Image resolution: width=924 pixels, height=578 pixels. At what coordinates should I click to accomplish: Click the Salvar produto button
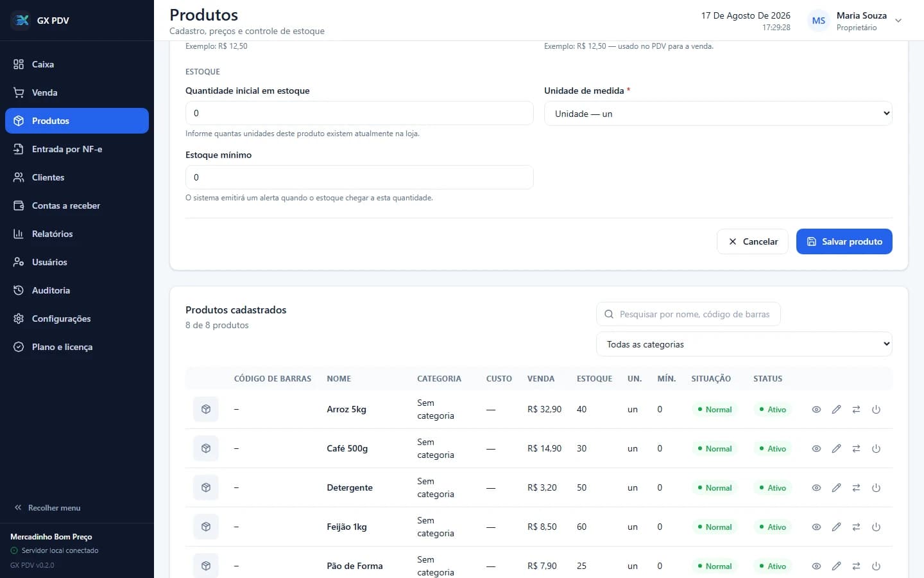pos(844,241)
